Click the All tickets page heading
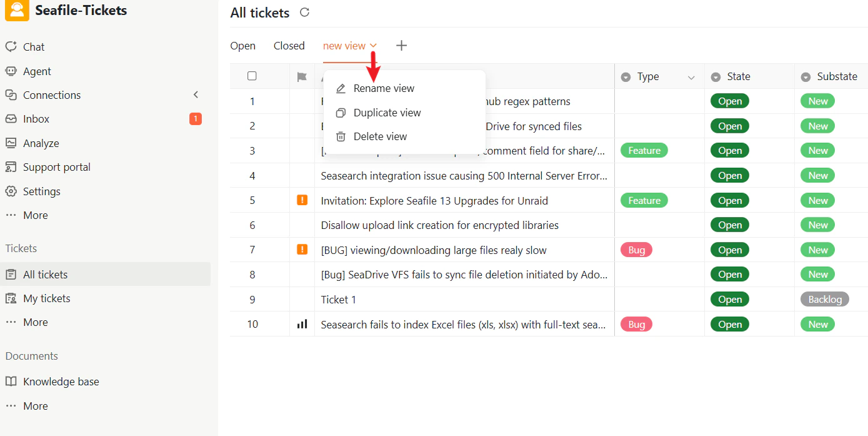868x436 pixels. click(260, 13)
